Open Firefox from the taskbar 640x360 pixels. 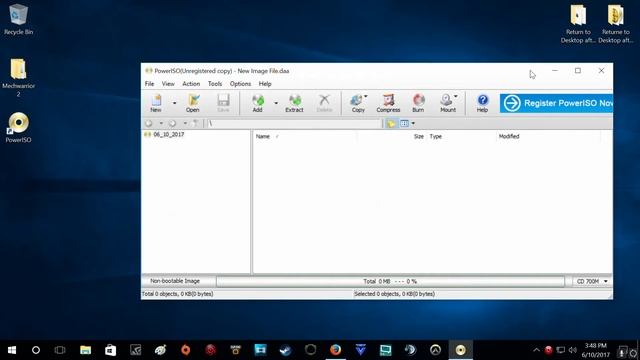click(x=336, y=350)
